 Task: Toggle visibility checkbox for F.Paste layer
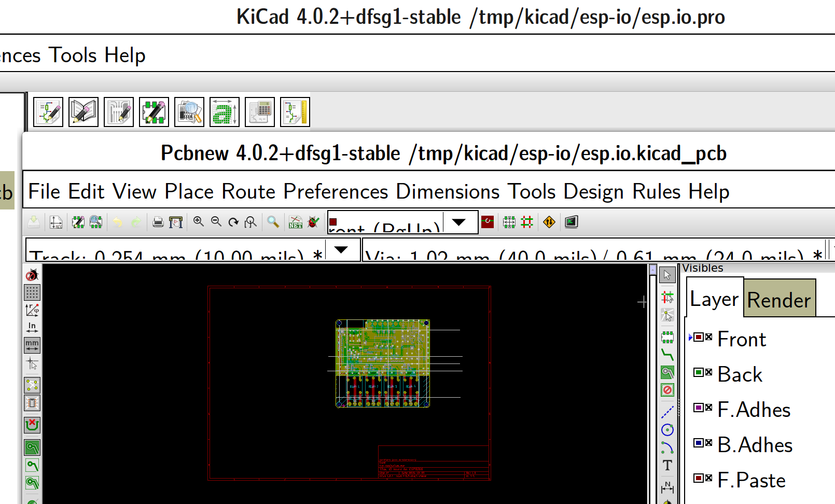709,478
